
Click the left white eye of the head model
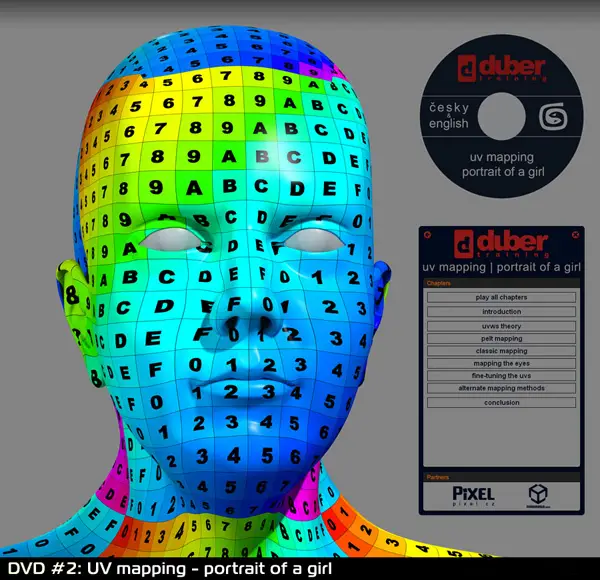[171, 240]
